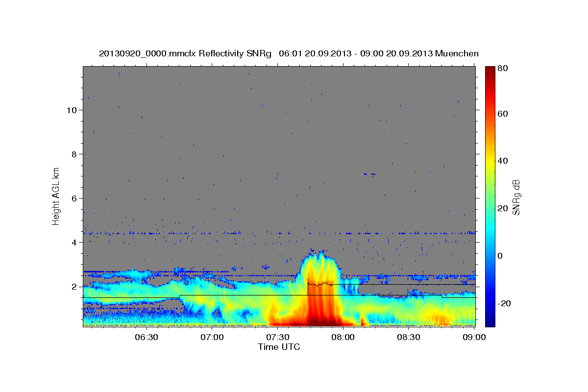Click the height tick label 10

click(x=72, y=110)
